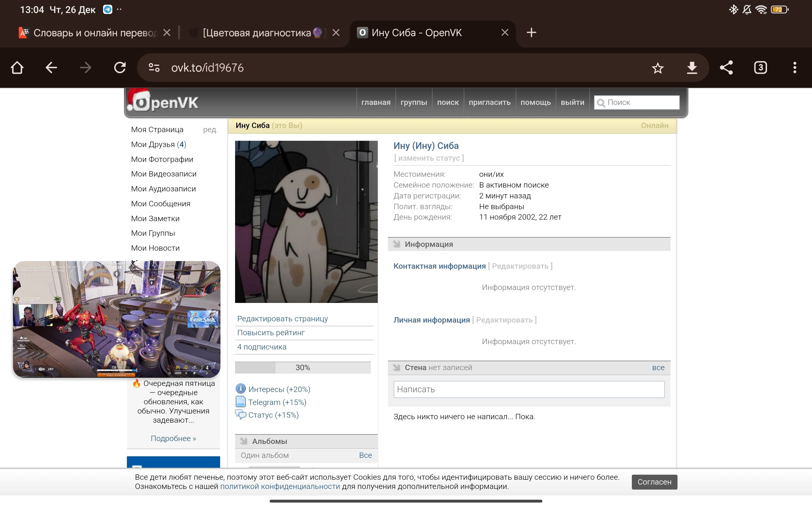Screen dimensions: 812x507
Task: Click the Написать wall input field
Action: pyautogui.click(x=528, y=389)
